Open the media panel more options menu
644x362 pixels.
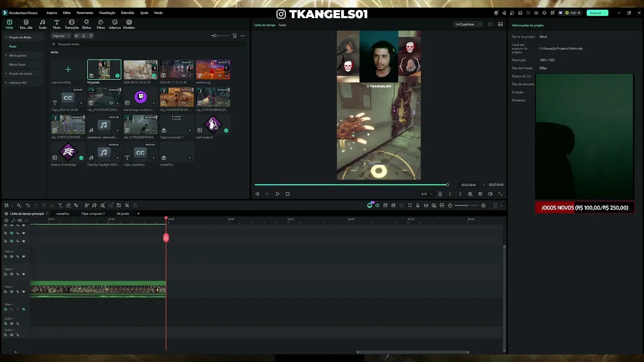click(243, 36)
